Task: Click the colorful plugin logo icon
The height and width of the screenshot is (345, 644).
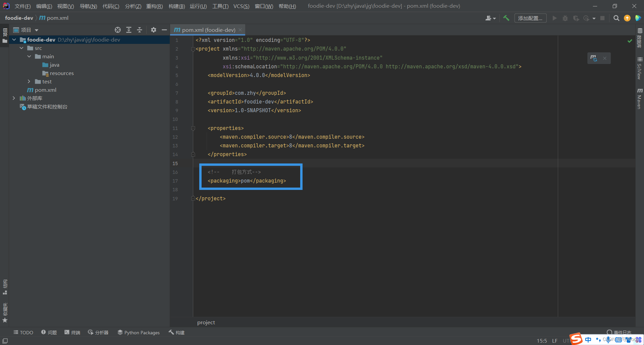Action: click(638, 18)
